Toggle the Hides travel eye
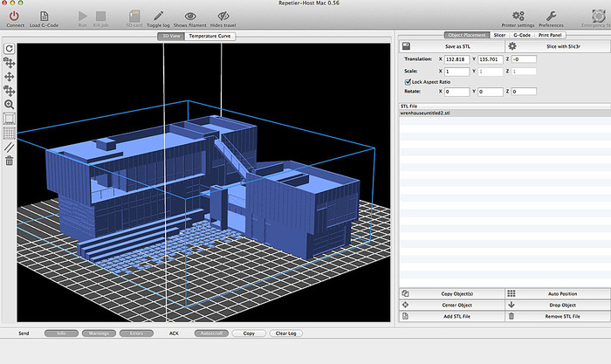 pos(225,15)
